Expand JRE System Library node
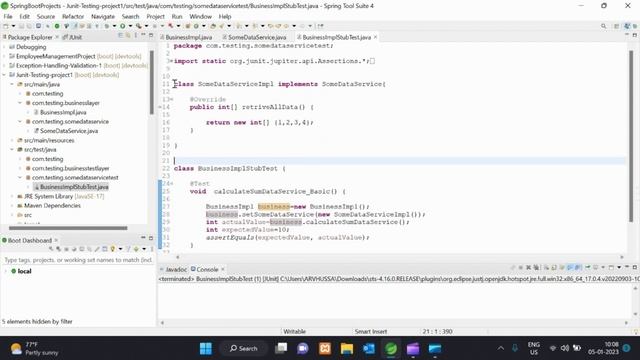The image size is (640, 360). click(12, 196)
